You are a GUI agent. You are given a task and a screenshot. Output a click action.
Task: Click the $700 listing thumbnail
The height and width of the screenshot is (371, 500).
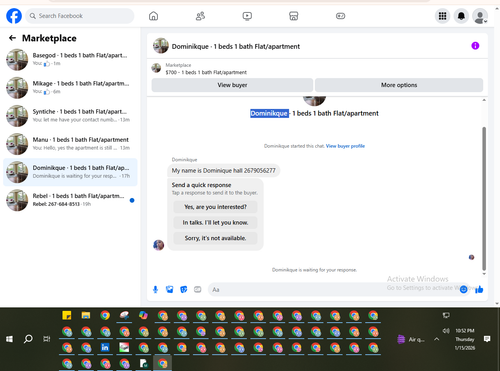[x=156, y=68]
